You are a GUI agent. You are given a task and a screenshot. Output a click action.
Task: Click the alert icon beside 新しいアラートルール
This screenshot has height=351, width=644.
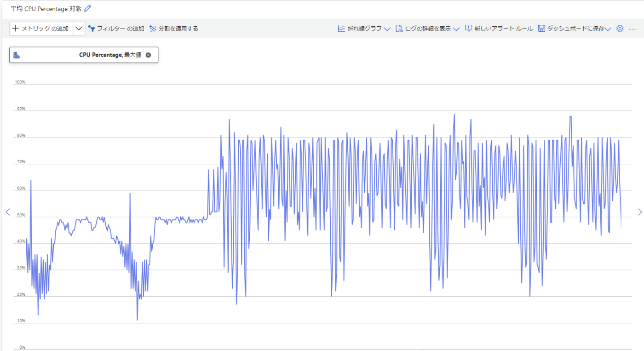468,28
